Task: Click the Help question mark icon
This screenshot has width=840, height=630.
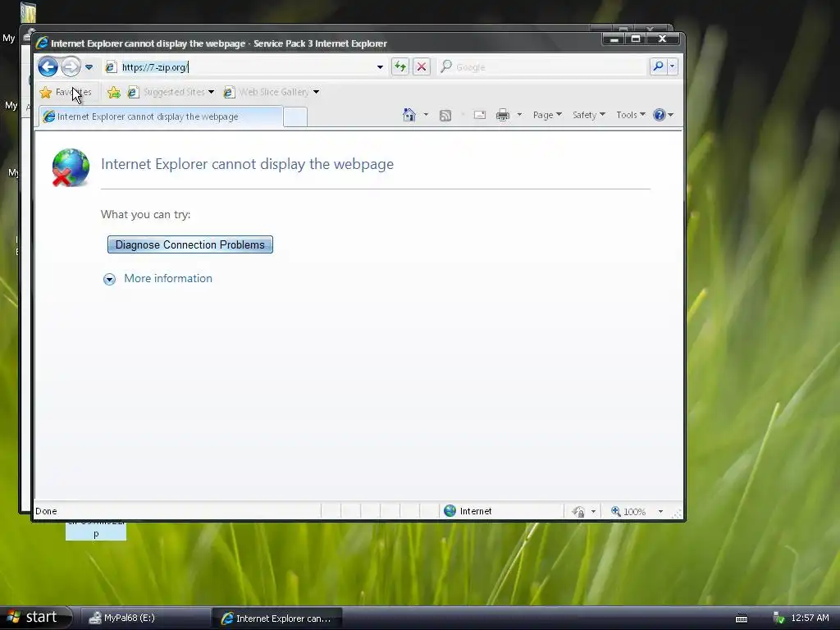Action: [660, 115]
